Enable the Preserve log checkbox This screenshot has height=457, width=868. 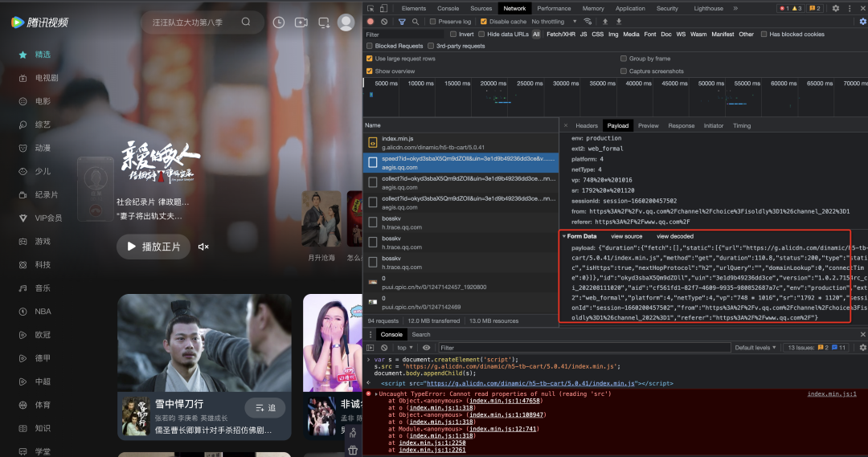(x=433, y=22)
